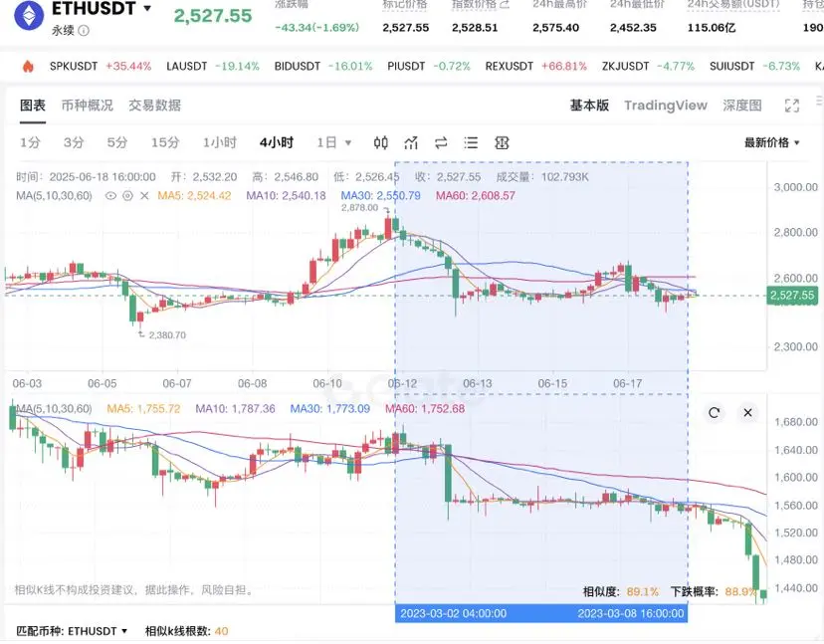
Task: Select BIDUSDT in the ticker strip
Action: (298, 67)
